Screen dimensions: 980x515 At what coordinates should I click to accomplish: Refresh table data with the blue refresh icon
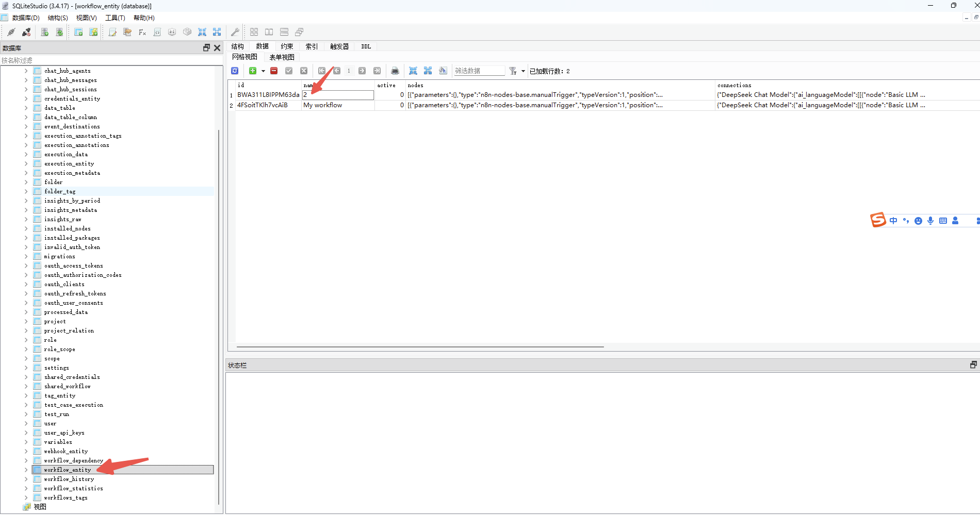pos(235,71)
